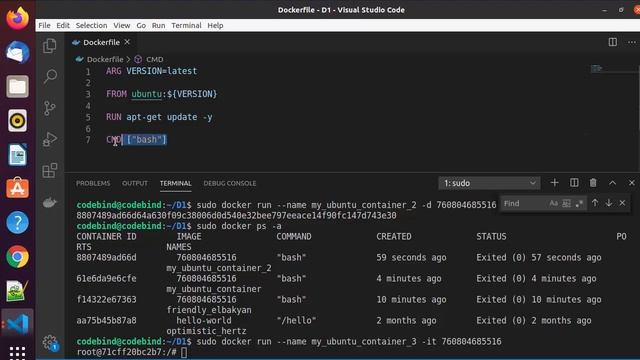Open the File menu
Screen dimensions: 640x360
(x=44, y=25)
